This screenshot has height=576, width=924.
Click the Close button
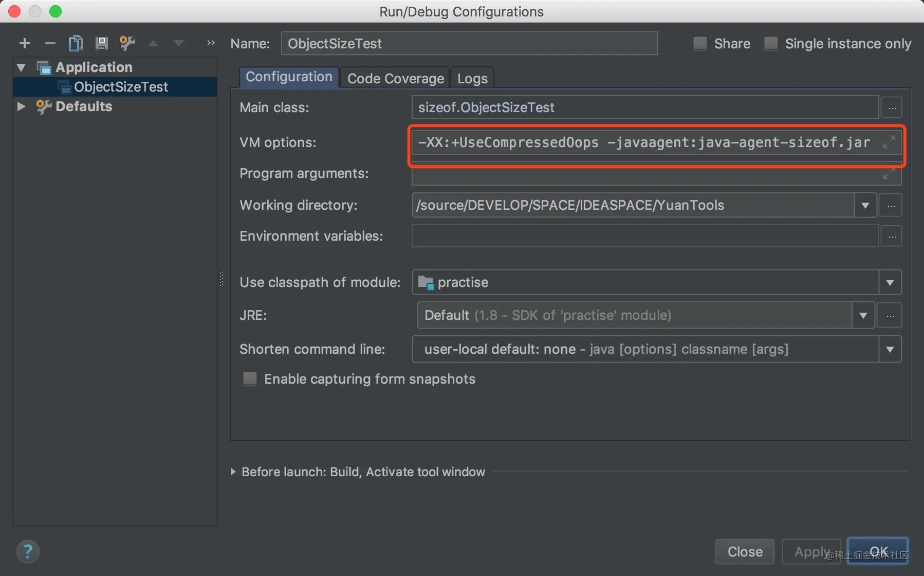[745, 552]
